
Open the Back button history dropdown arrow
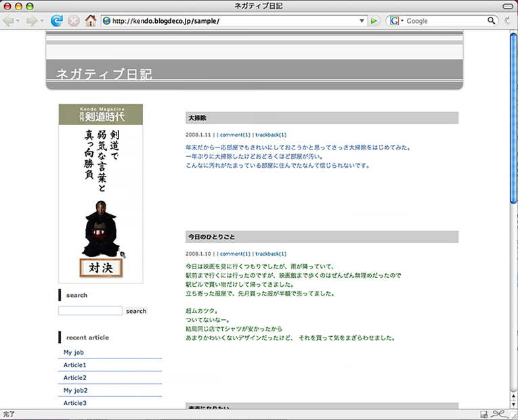(18, 21)
